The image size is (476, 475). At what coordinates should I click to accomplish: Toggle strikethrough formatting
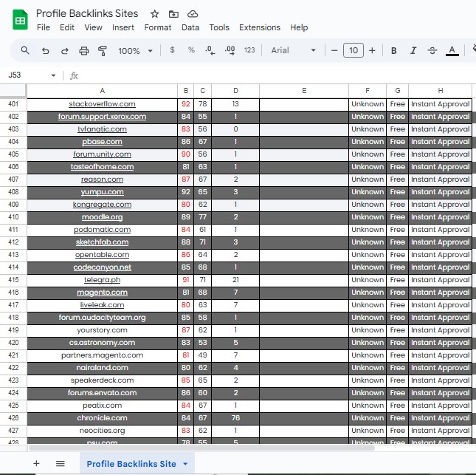(x=432, y=50)
